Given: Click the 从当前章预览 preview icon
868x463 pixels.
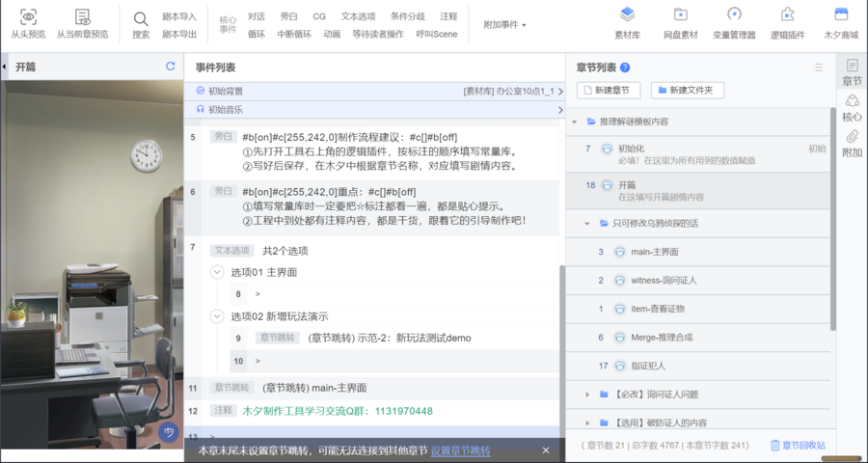Looking at the screenshot, I should 82,16.
